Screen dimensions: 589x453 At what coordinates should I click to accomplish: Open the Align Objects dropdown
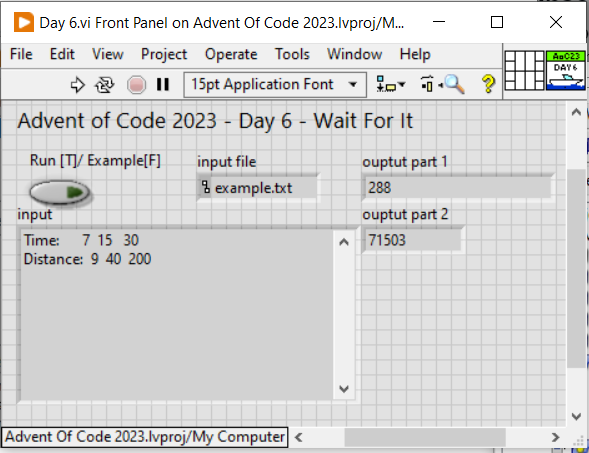[x=391, y=85]
